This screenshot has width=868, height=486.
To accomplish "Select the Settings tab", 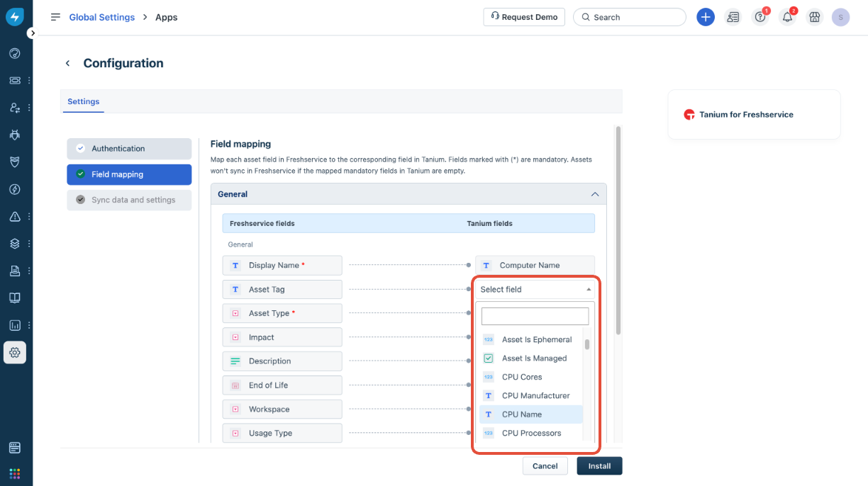I will pyautogui.click(x=83, y=101).
